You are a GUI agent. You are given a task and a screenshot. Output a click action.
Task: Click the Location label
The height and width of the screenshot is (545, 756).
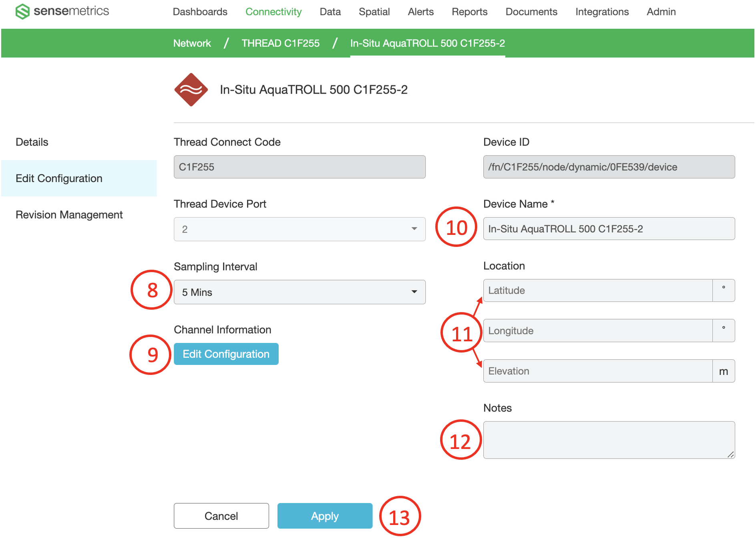pyautogui.click(x=504, y=266)
